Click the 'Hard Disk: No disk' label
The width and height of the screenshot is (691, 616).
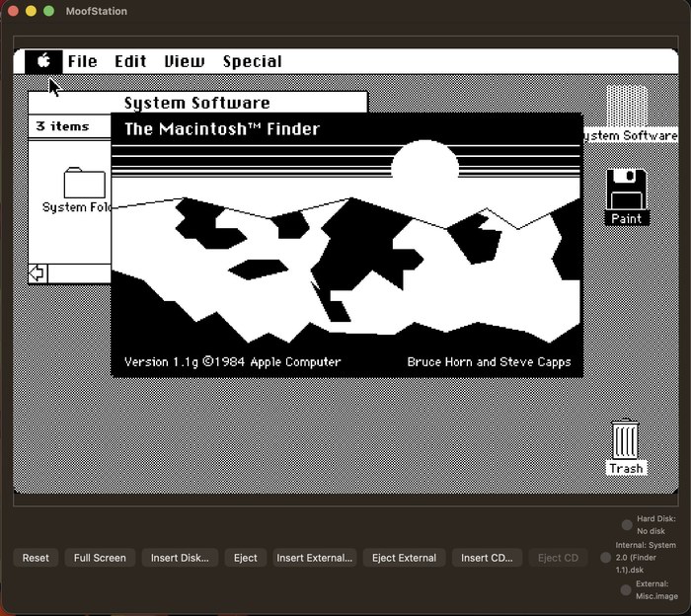656,525
